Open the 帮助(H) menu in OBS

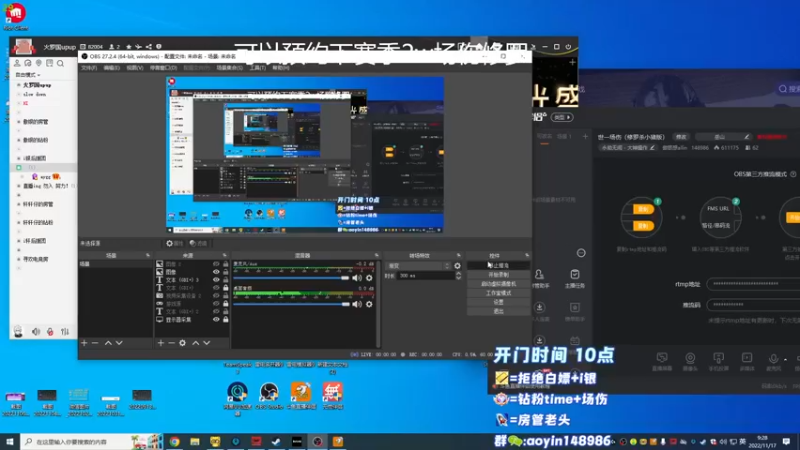281,68
